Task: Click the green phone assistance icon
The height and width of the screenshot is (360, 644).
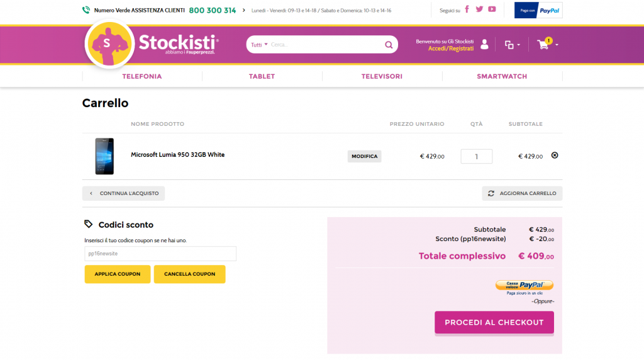Action: [x=86, y=10]
